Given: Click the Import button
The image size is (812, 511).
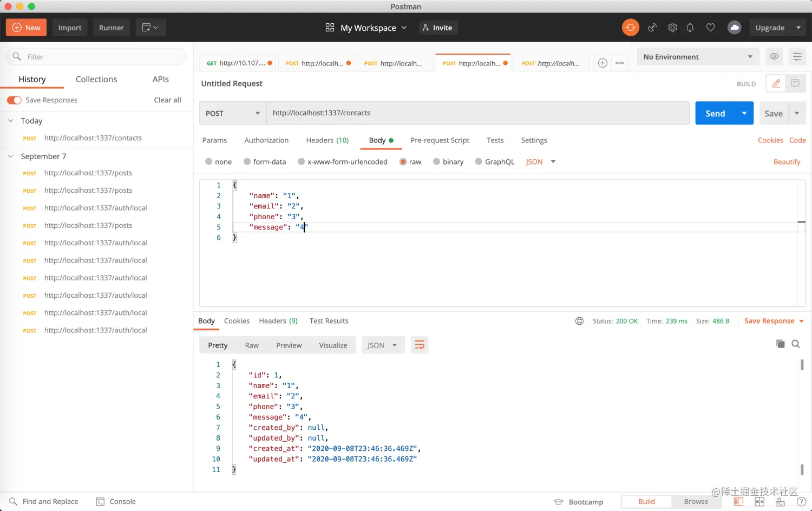Looking at the screenshot, I should [70, 28].
